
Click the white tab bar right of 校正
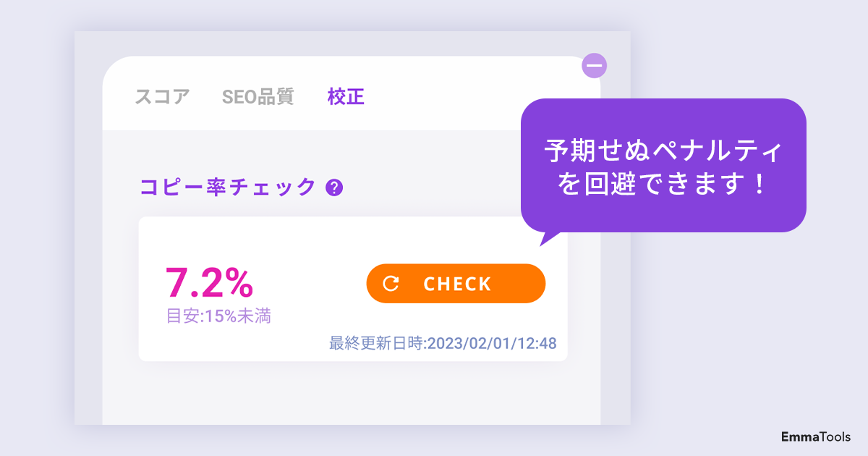point(448,97)
